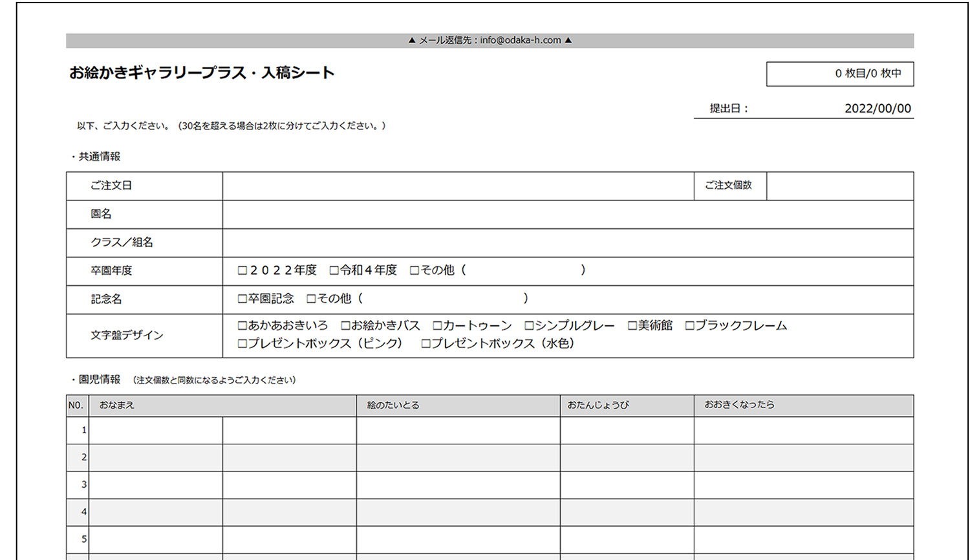Pick プレゼントボックス(ピンク) checkbox
970x560 pixels.
[x=242, y=344]
